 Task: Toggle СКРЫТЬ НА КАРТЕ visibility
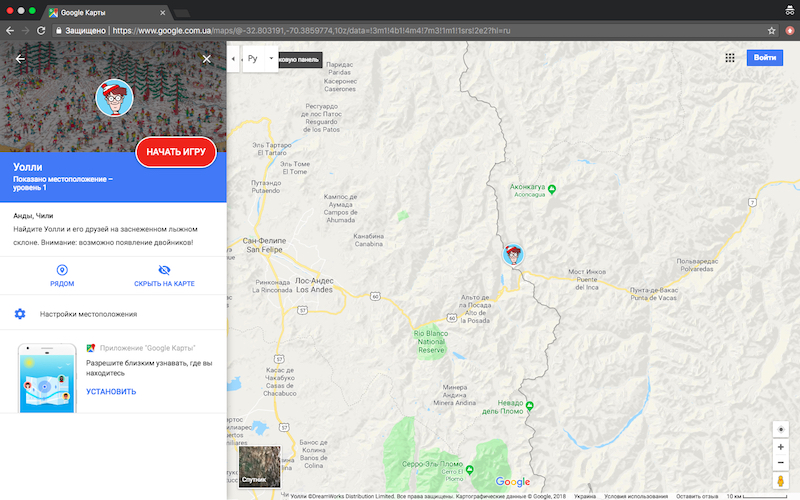click(x=164, y=276)
